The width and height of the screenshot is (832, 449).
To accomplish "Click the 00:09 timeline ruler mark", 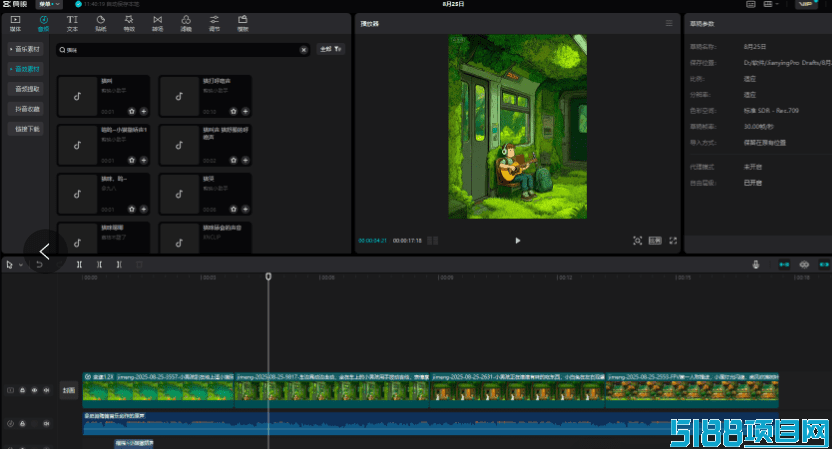I will coord(446,278).
